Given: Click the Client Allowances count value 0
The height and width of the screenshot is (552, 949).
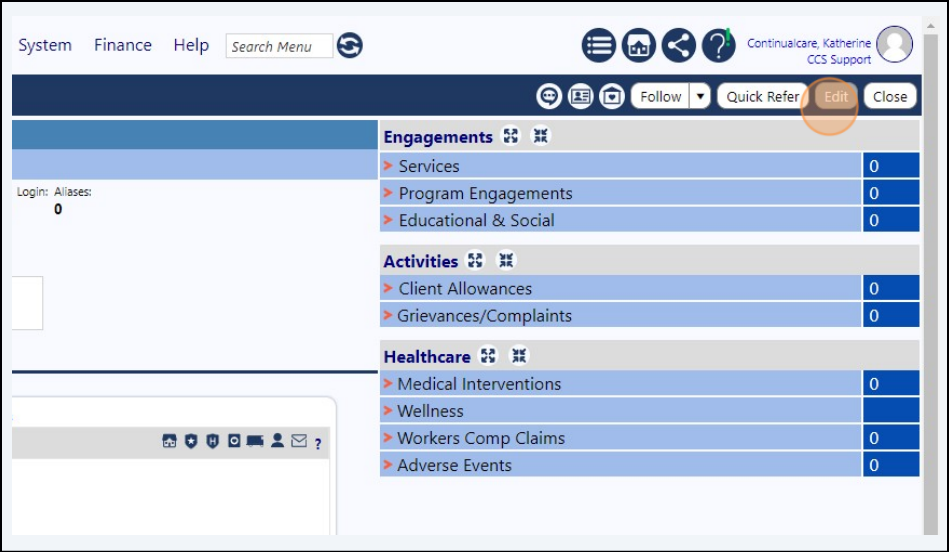Looking at the screenshot, I should tap(890, 288).
